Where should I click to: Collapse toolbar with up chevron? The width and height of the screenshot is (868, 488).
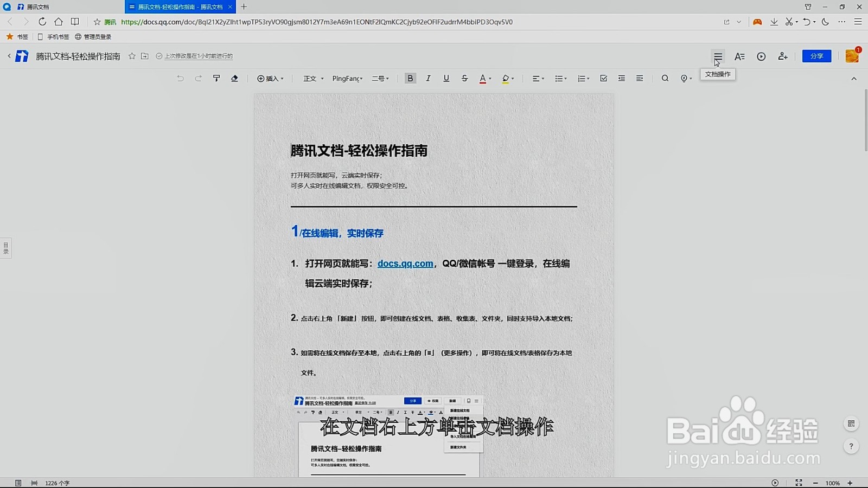[x=854, y=79]
